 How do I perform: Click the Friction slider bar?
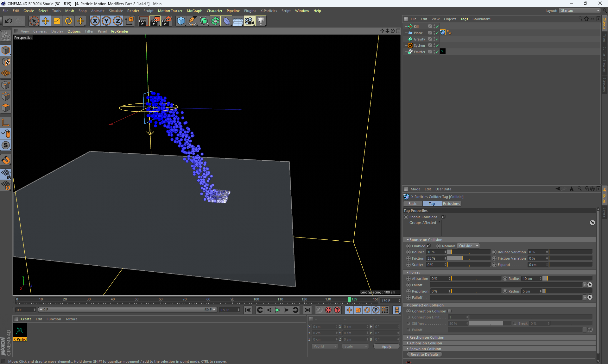pyautogui.click(x=469, y=258)
